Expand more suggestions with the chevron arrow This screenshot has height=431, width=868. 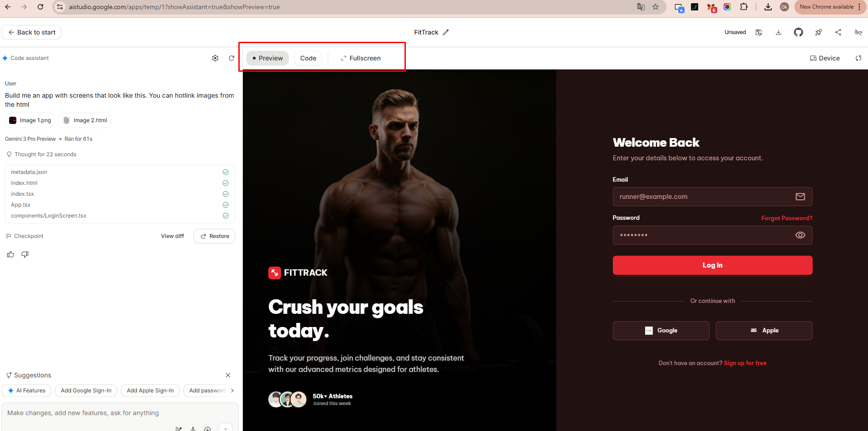[232, 391]
